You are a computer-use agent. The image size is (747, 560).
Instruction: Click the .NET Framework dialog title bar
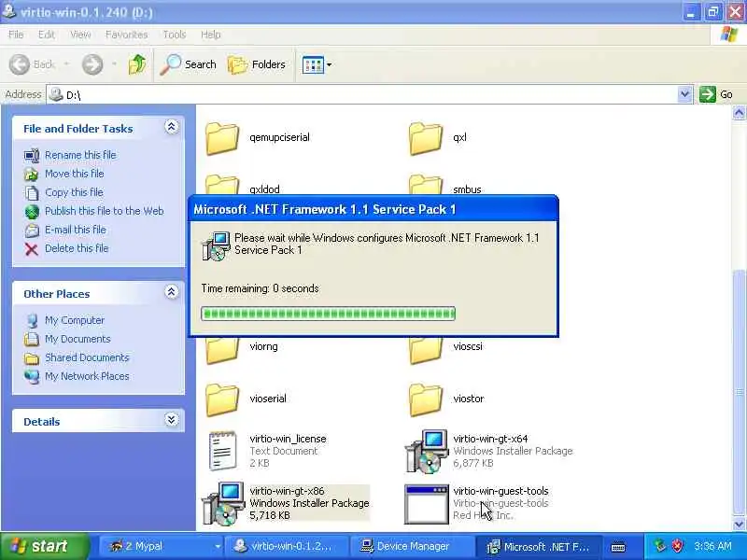pyautogui.click(x=373, y=209)
